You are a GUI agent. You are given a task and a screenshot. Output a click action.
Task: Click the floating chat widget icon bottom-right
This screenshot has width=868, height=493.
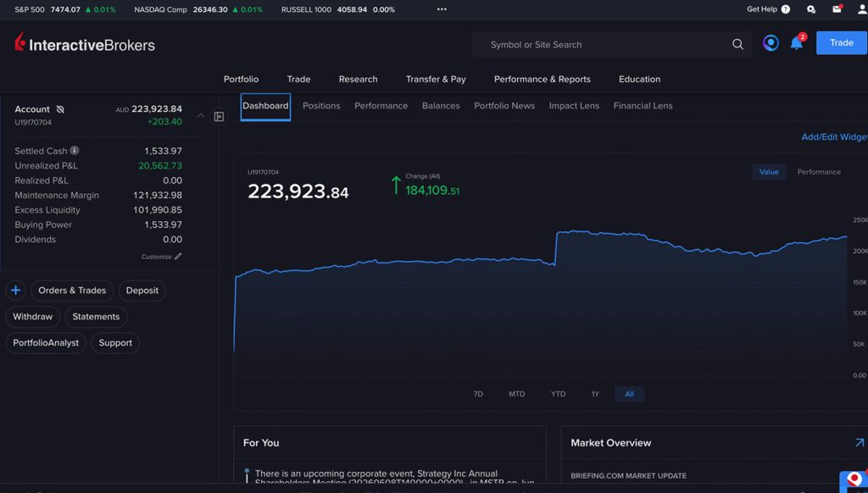point(854,480)
